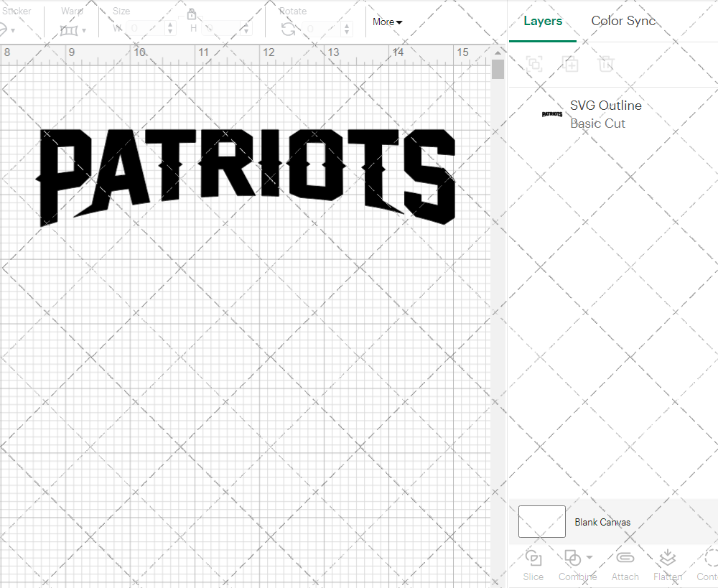718x588 pixels.
Task: Click the Rotate angle stepper arrows
Action: pyautogui.click(x=348, y=29)
